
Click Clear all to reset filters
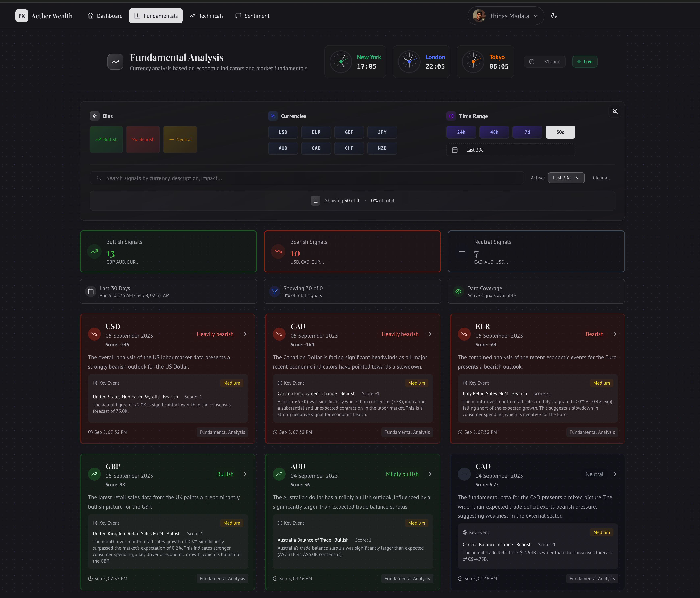point(601,178)
